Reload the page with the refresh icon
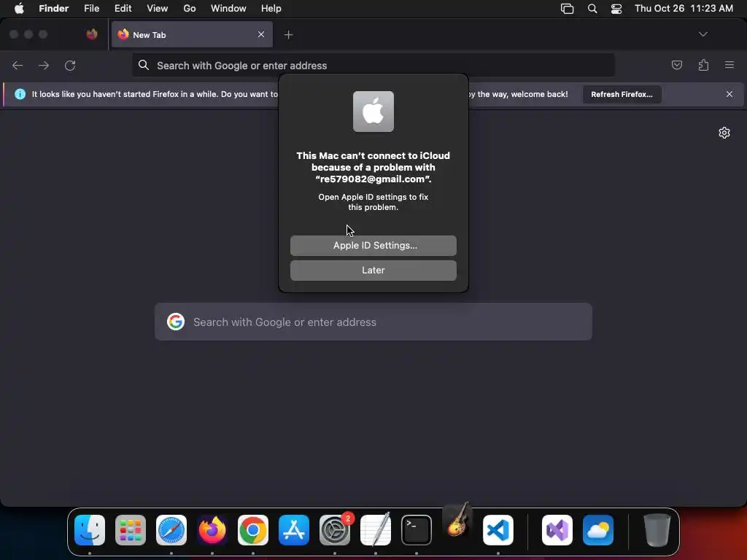 click(70, 65)
